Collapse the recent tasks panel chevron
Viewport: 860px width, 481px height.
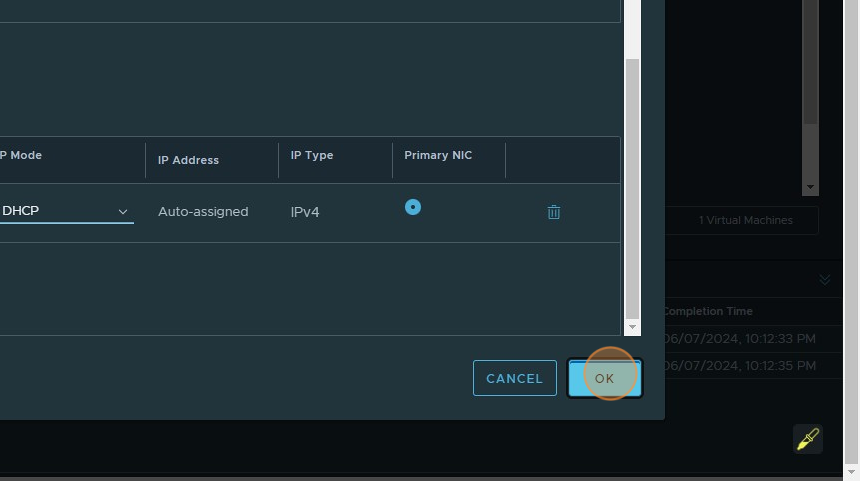824,280
